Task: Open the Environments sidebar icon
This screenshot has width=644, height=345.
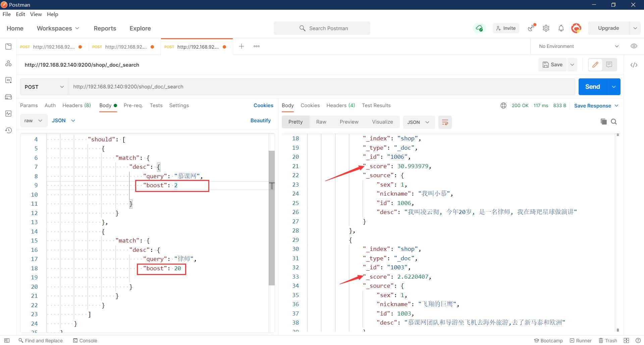Action: click(x=8, y=80)
